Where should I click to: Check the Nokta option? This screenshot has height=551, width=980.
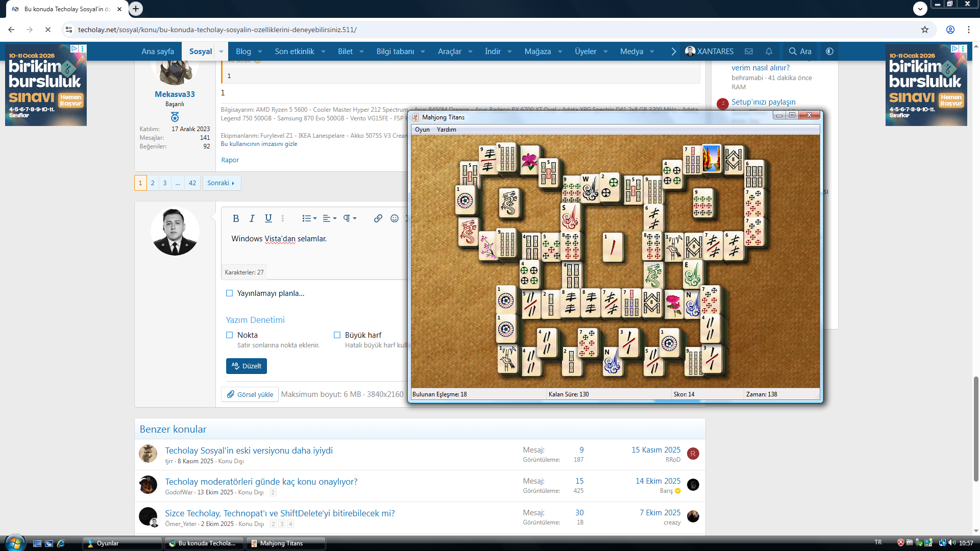click(x=230, y=335)
